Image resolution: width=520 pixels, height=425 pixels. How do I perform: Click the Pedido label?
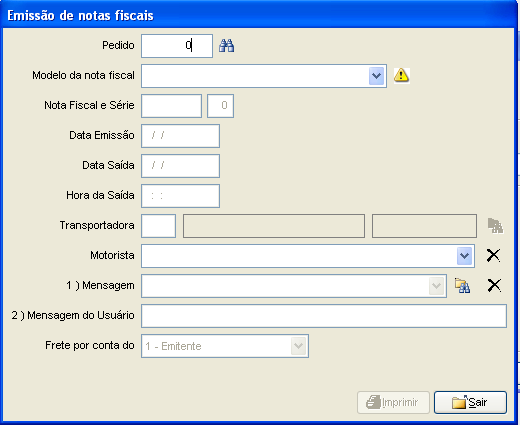click(118, 45)
